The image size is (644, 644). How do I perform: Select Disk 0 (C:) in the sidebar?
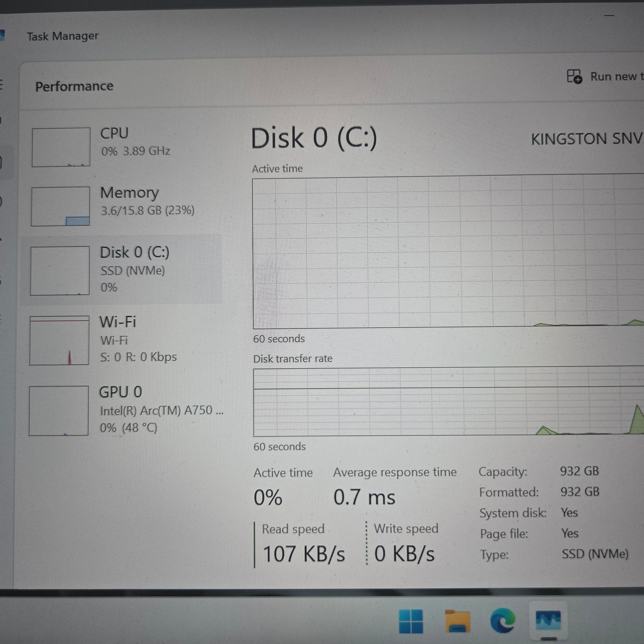coord(122,270)
